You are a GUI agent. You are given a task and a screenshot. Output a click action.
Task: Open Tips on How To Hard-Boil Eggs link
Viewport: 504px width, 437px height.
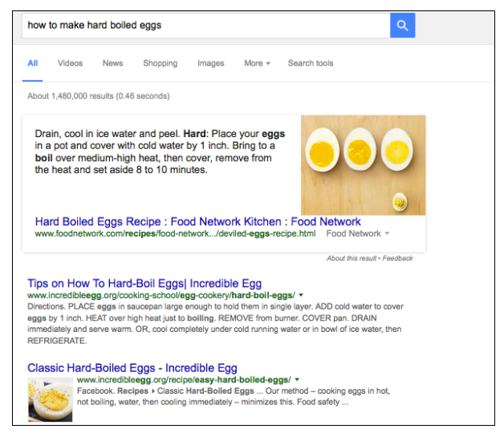tap(144, 284)
